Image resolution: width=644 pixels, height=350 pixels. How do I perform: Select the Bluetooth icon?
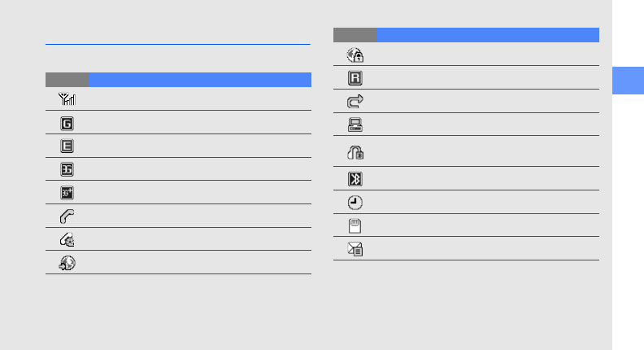(x=355, y=179)
